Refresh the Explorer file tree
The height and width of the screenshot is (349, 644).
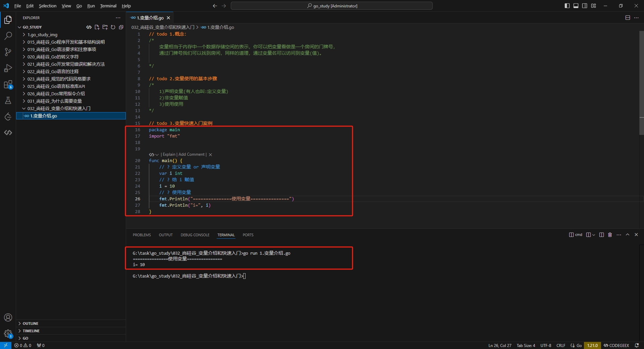click(113, 27)
